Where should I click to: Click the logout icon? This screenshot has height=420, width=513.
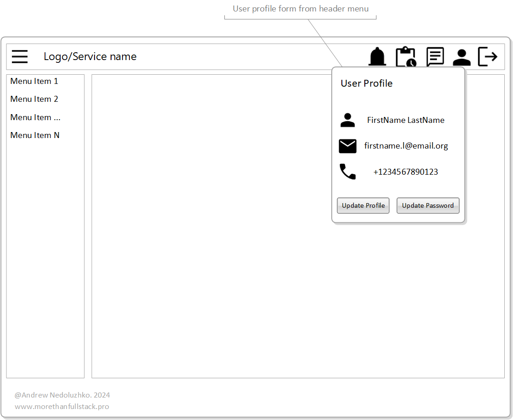(x=488, y=57)
